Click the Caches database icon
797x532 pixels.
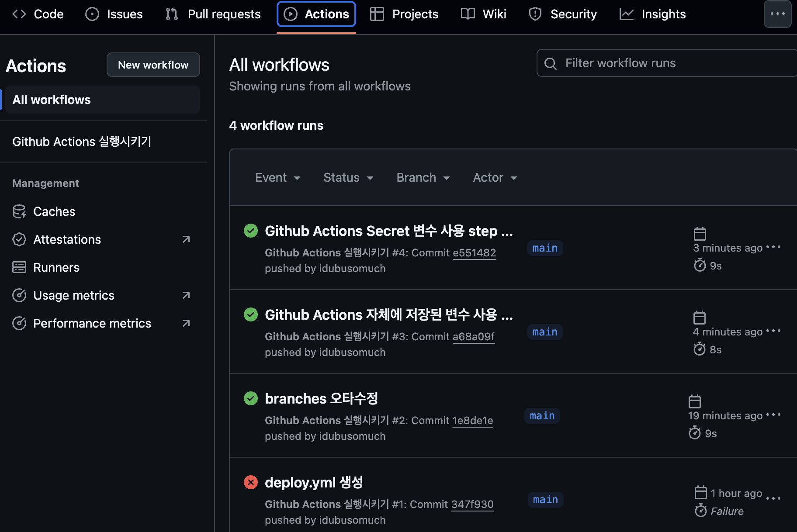[19, 211]
